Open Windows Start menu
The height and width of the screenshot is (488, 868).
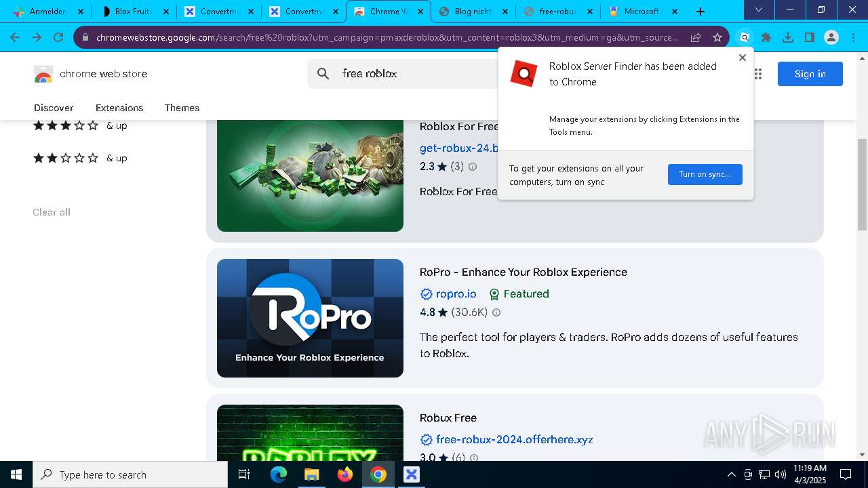pyautogui.click(x=16, y=474)
